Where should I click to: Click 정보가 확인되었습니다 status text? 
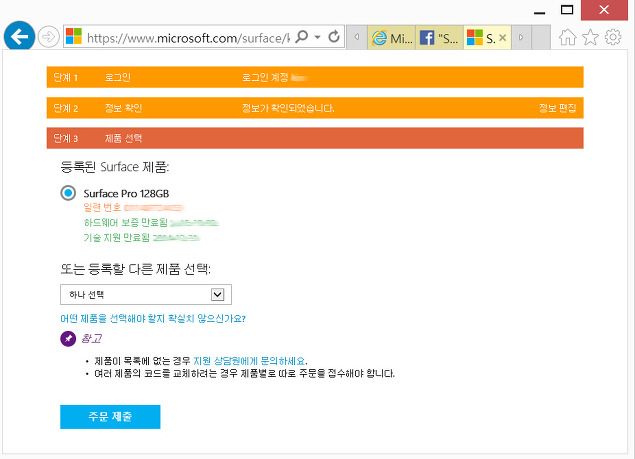[288, 108]
